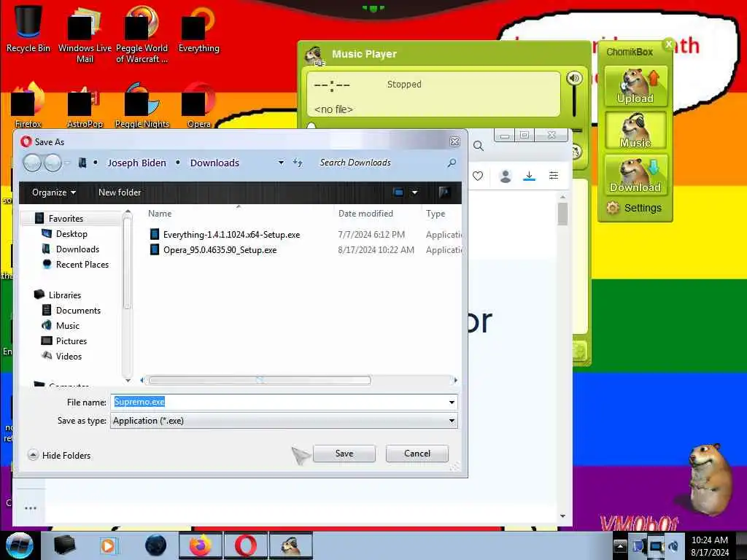This screenshot has width=747, height=560.
Task: Show Opera's downloads panel icon
Action: coord(529,176)
